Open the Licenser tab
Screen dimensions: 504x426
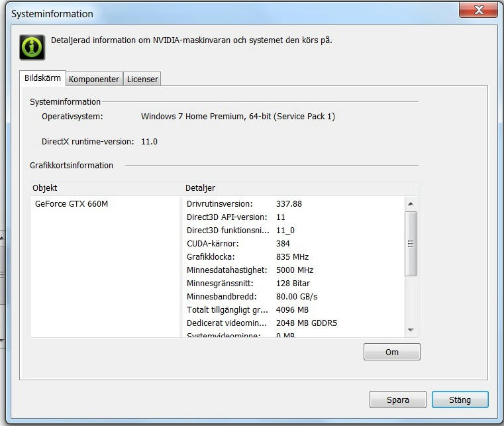(x=142, y=79)
